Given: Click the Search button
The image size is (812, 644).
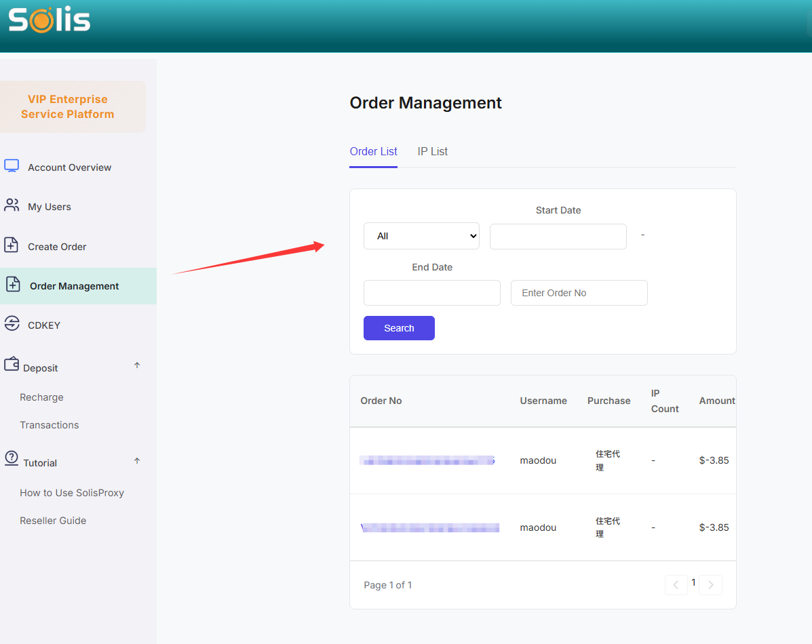Looking at the screenshot, I should click(400, 328).
